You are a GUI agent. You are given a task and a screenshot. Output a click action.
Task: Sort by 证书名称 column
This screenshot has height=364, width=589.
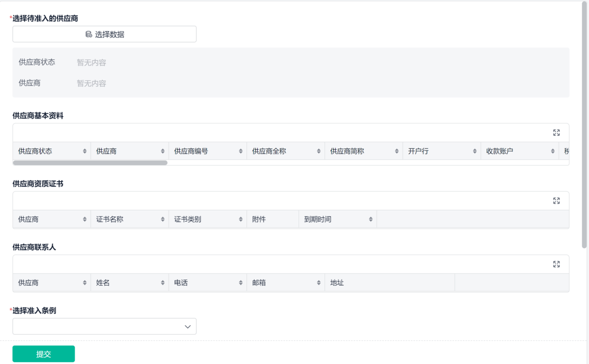(x=163, y=219)
